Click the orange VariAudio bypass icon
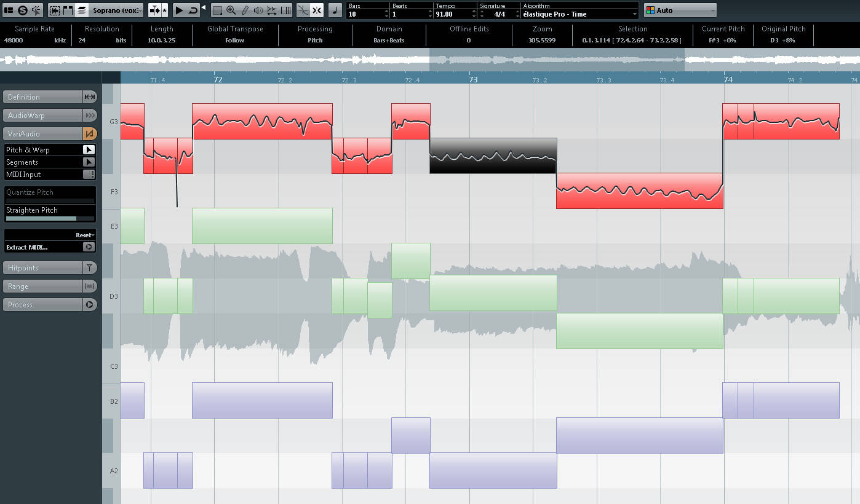The height and width of the screenshot is (504, 860). (x=90, y=133)
